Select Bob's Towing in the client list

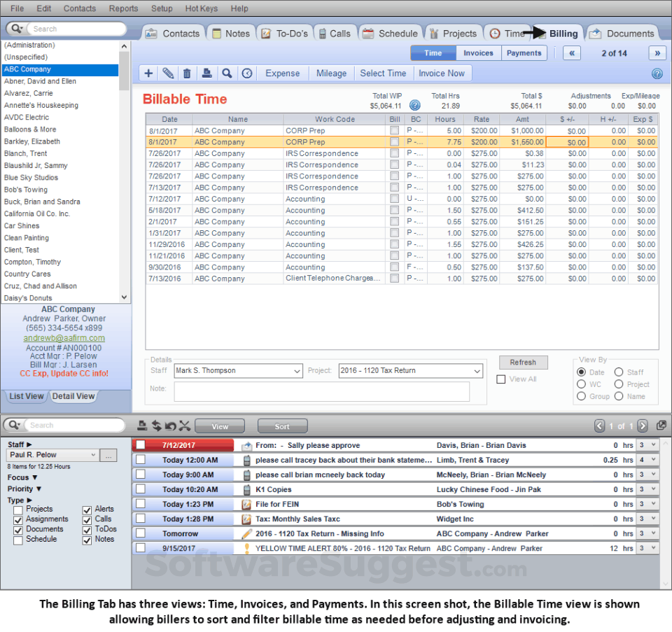point(26,189)
